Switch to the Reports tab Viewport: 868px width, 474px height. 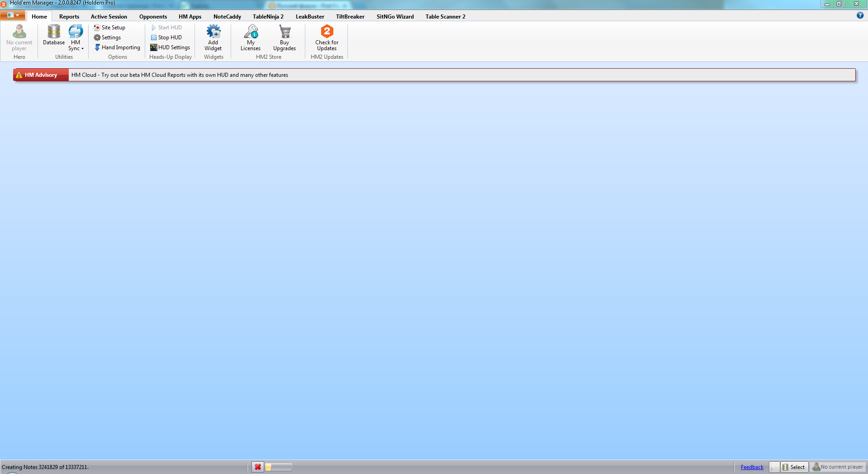coord(69,17)
